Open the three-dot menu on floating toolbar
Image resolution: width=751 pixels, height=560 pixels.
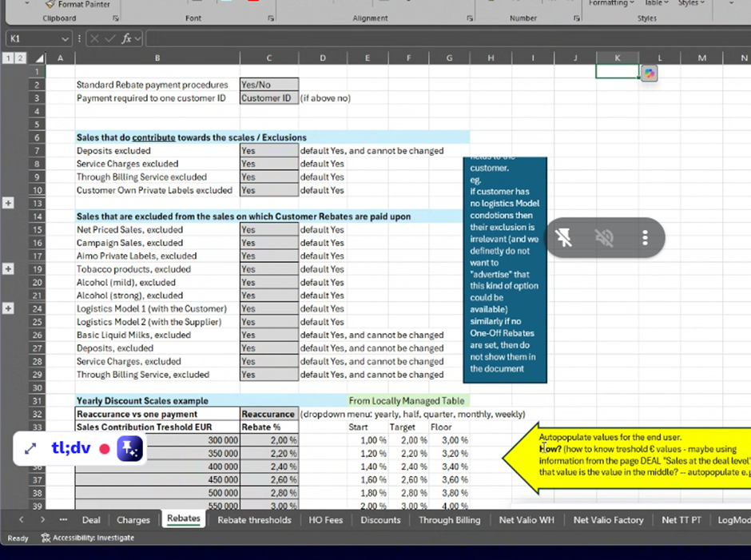point(645,237)
